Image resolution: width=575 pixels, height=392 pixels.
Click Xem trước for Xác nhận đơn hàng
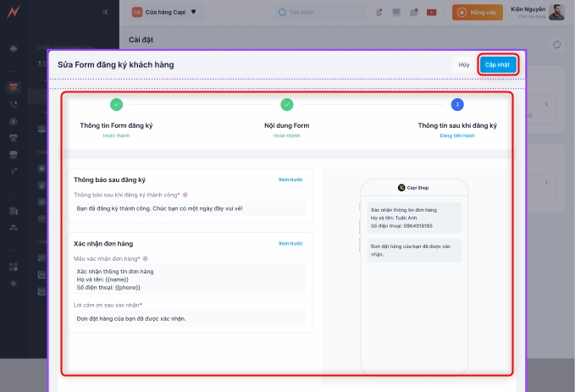click(290, 243)
